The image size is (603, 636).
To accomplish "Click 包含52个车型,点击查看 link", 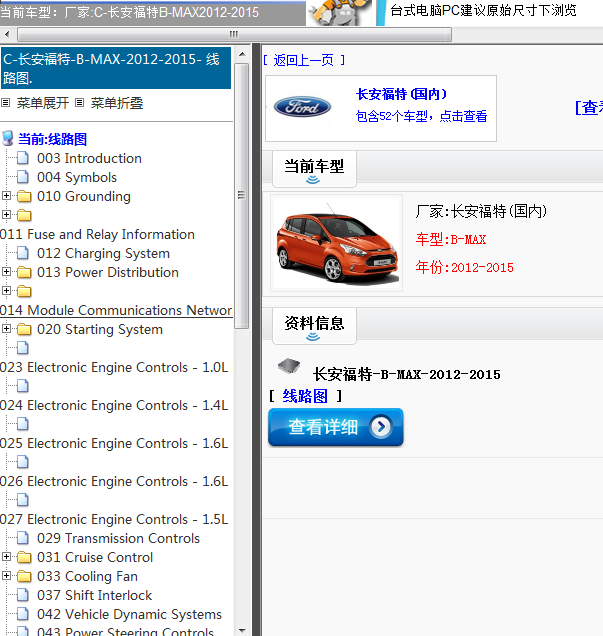I will click(421, 116).
